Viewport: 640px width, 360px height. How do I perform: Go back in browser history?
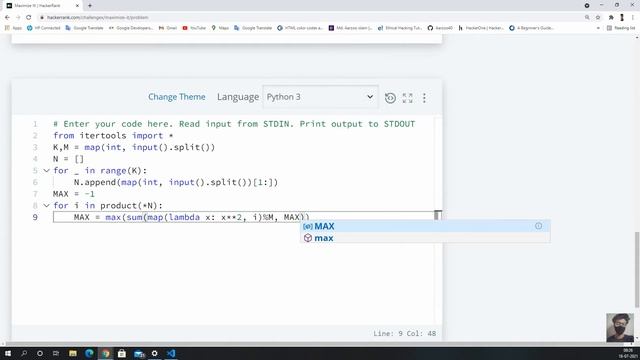click(7, 18)
